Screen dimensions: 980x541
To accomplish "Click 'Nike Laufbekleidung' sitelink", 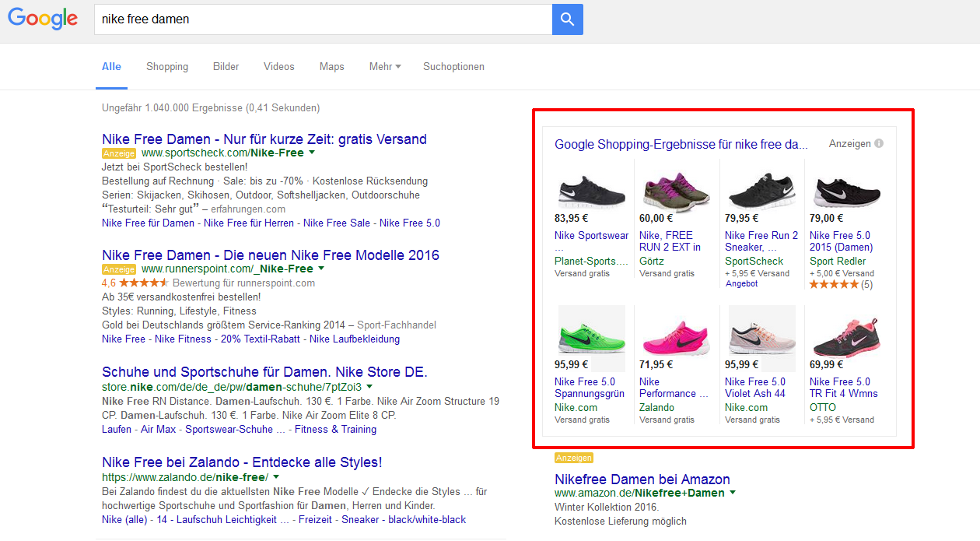I will pos(355,339).
